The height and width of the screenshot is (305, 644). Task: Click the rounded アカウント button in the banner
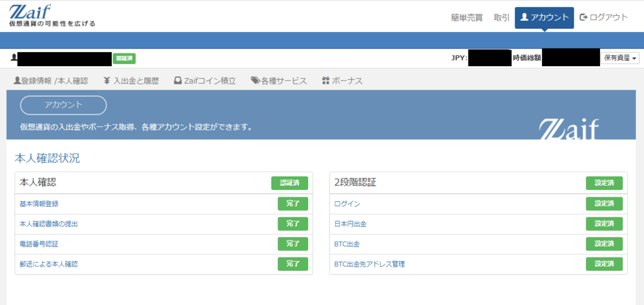click(64, 105)
